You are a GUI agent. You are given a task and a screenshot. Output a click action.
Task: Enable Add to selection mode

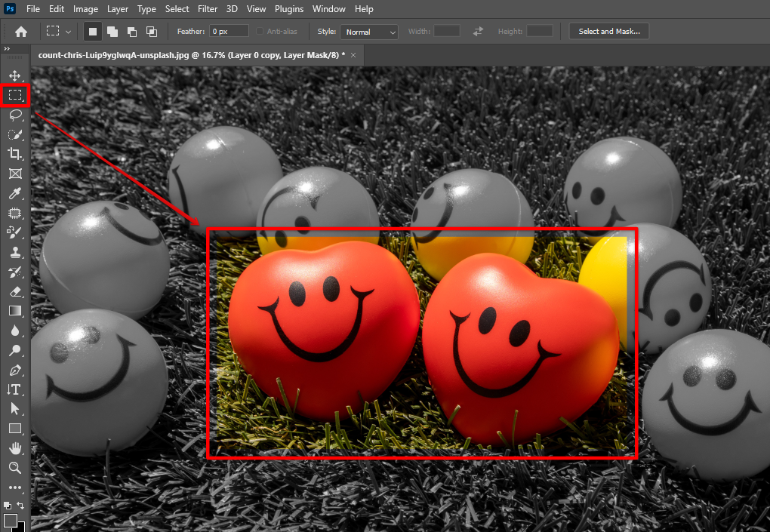click(x=112, y=32)
